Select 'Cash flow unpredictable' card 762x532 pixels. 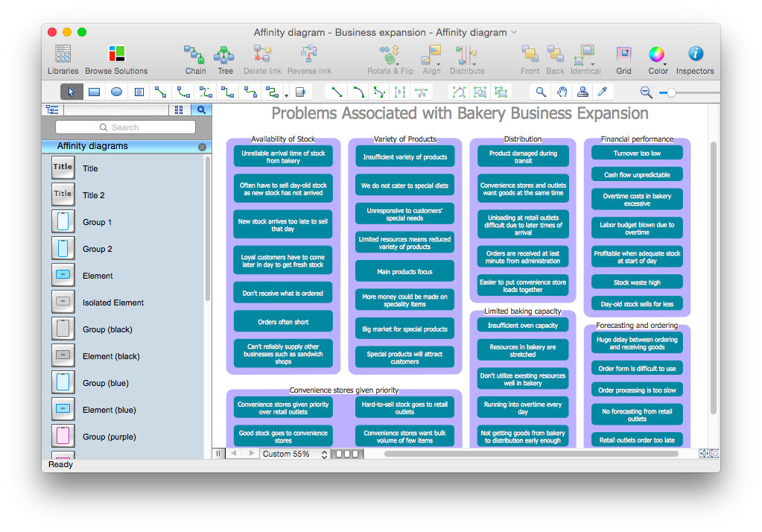pyautogui.click(x=637, y=174)
